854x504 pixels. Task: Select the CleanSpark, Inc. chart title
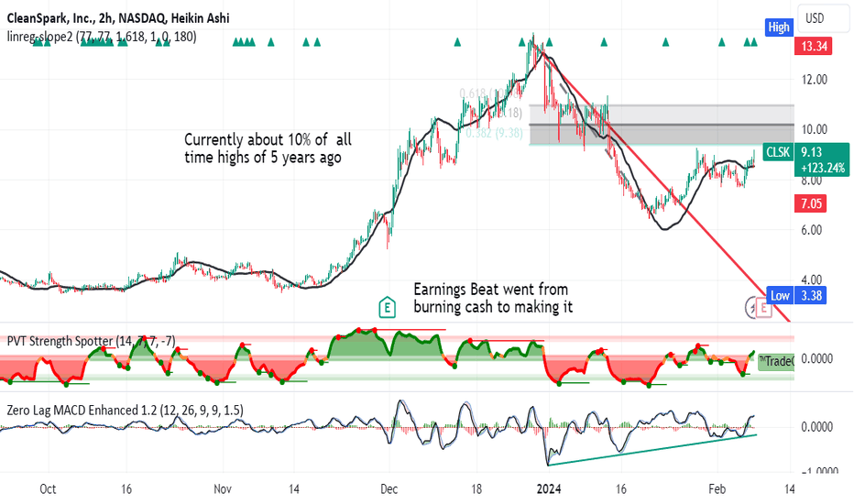(x=118, y=18)
